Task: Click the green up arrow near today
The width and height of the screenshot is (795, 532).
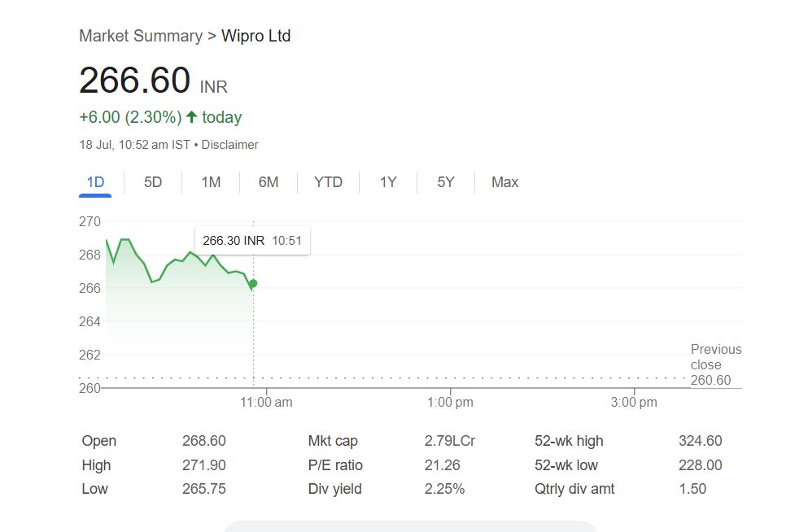Action: click(x=192, y=117)
